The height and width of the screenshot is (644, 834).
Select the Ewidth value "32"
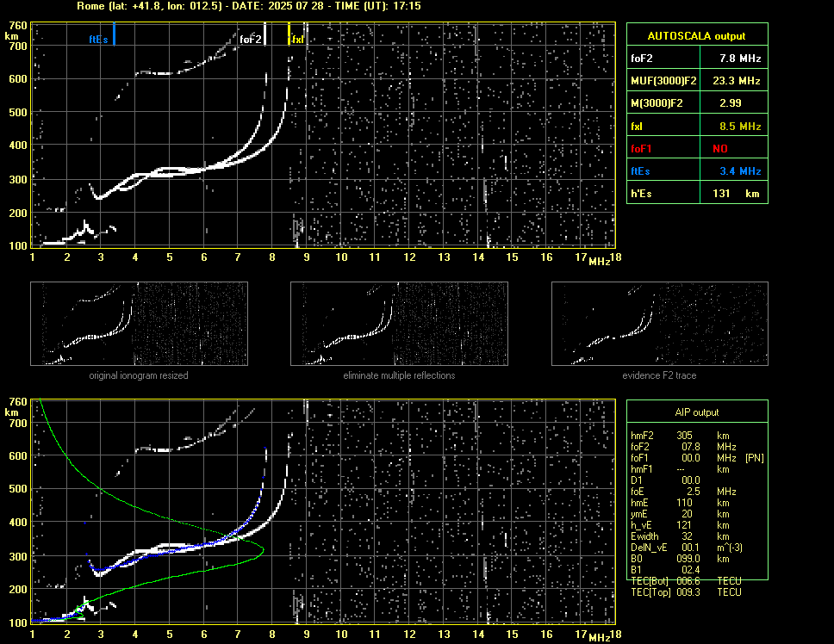point(687,536)
